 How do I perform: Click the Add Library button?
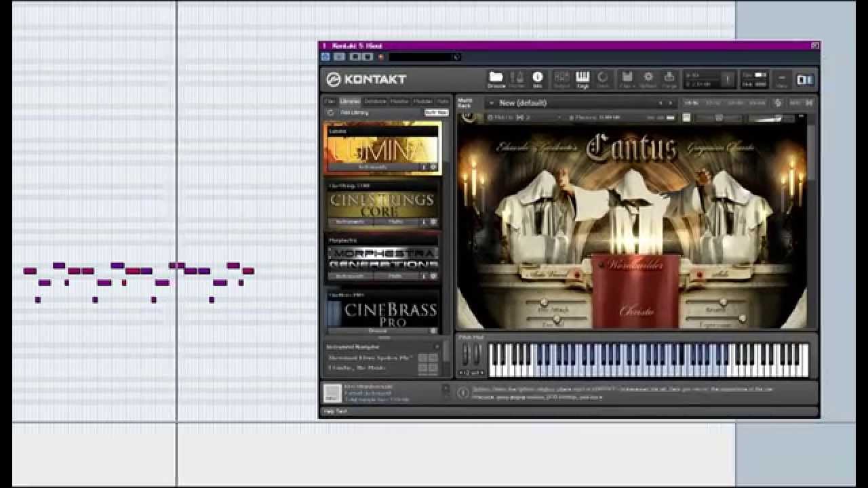click(354, 113)
